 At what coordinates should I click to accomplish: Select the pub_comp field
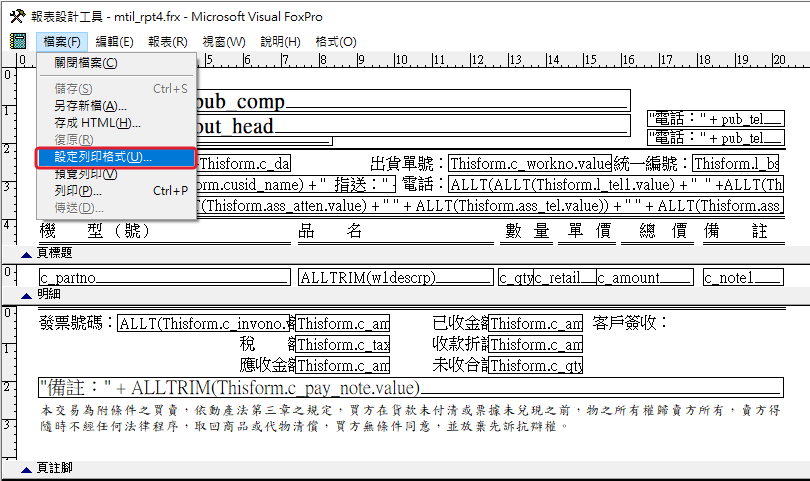(x=413, y=101)
